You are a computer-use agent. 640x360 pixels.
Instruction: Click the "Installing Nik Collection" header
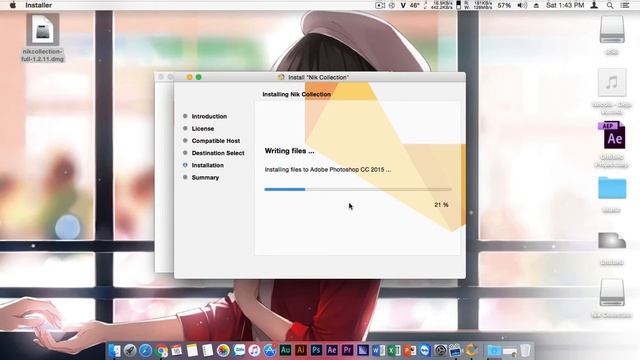[296, 94]
